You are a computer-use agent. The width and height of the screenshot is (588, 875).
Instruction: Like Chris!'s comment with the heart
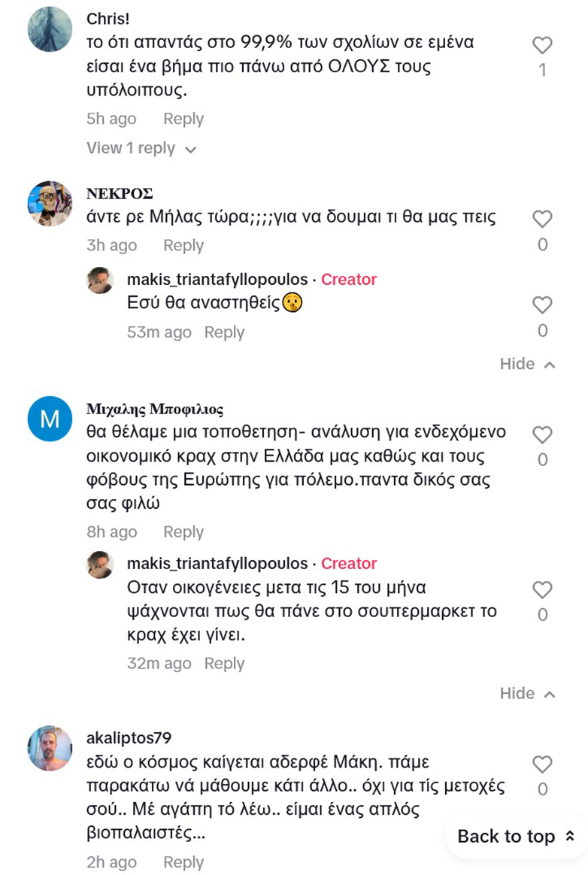[542, 46]
